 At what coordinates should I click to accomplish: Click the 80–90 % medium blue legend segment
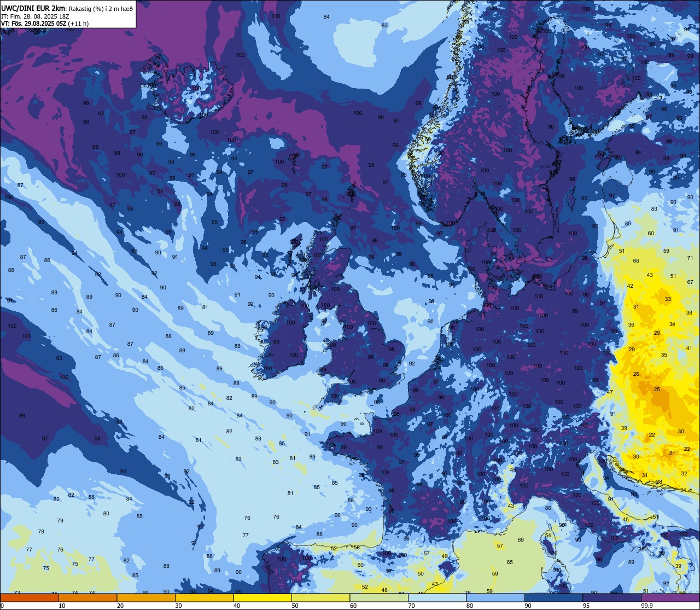tap(495, 598)
